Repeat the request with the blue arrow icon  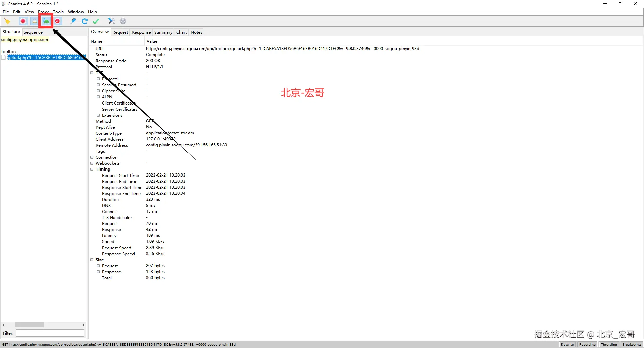coord(85,21)
